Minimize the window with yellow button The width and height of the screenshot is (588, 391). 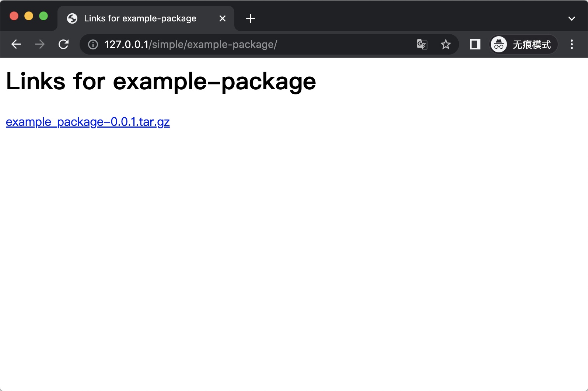tap(29, 16)
